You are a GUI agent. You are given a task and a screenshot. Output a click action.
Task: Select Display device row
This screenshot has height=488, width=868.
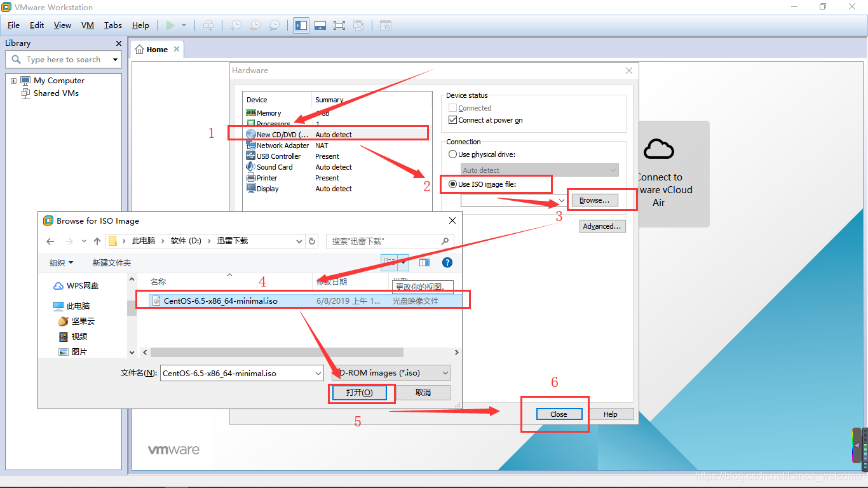point(336,189)
